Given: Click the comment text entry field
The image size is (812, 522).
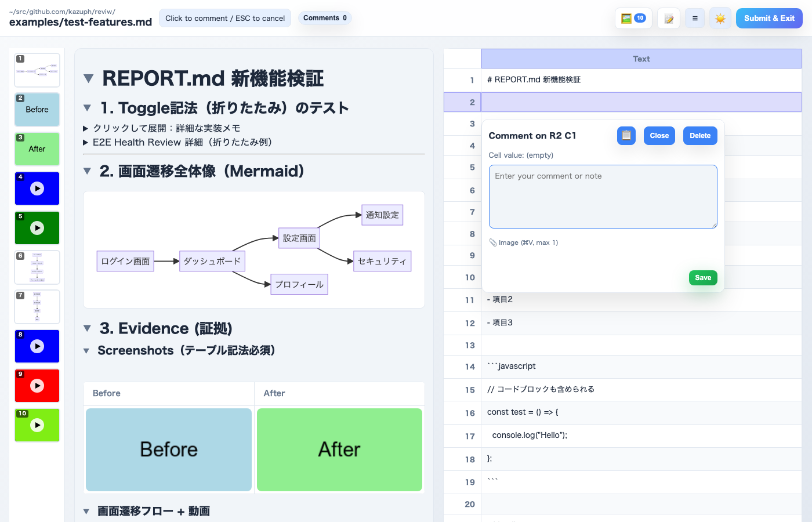Looking at the screenshot, I should pos(603,196).
